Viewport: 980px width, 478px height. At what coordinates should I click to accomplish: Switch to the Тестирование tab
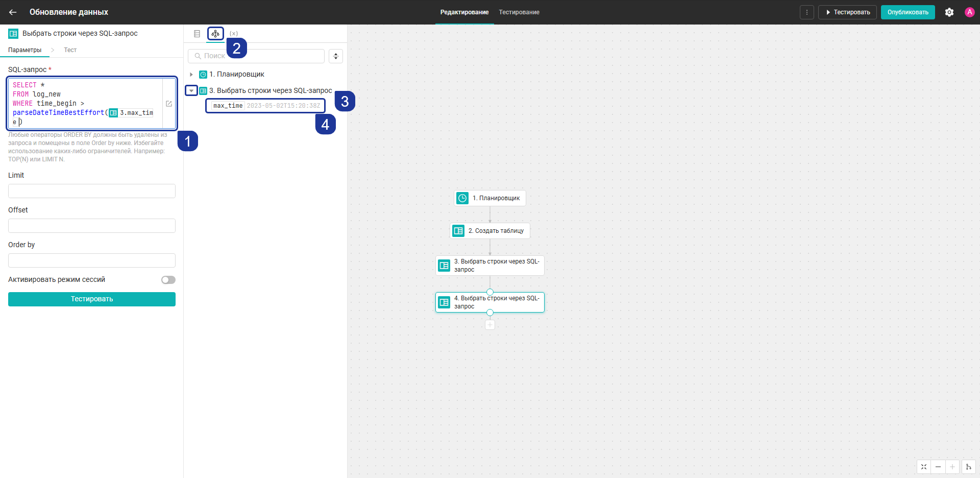(519, 12)
